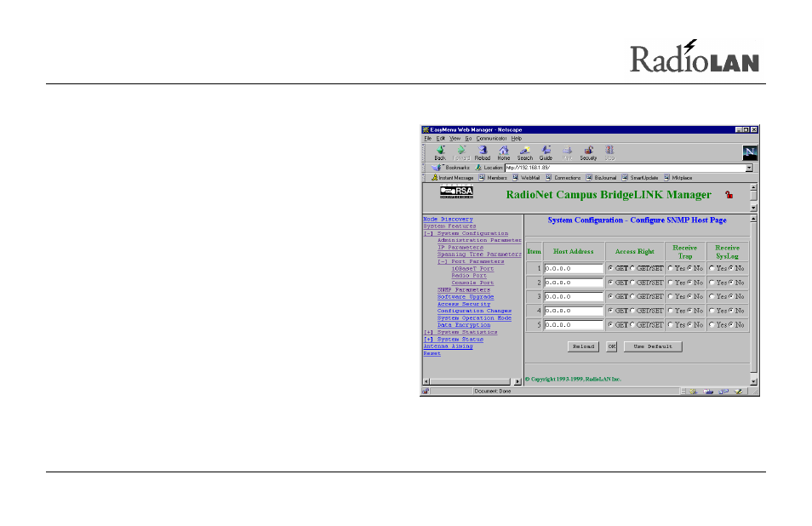Image resolution: width=812 pixels, height=526 pixels.
Task: Open the Bookmarks icon
Action: tap(437, 168)
